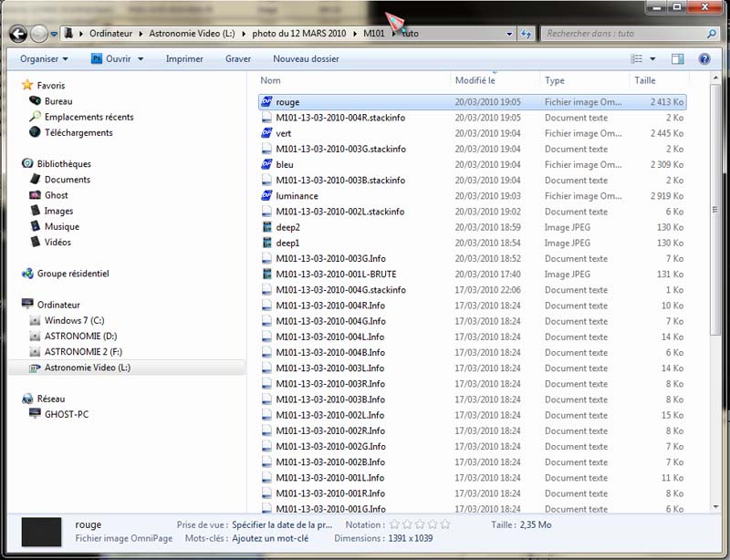Open the Organiser dropdown menu
Screen dimensions: 730x560
[44, 58]
